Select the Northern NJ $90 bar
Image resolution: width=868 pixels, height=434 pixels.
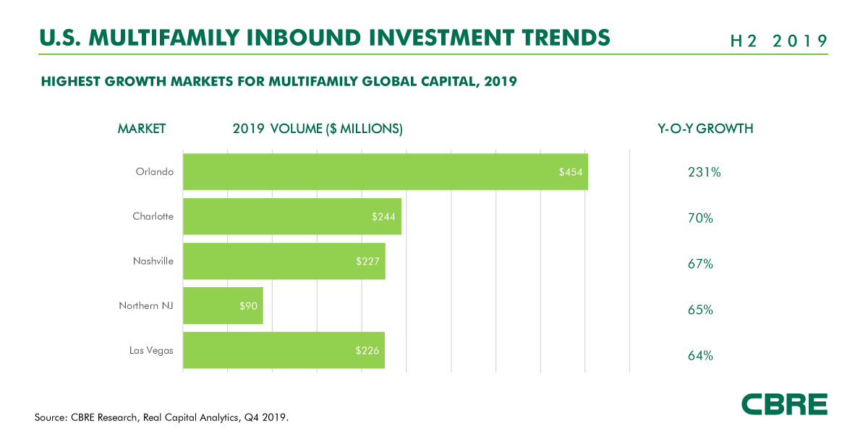pos(223,306)
